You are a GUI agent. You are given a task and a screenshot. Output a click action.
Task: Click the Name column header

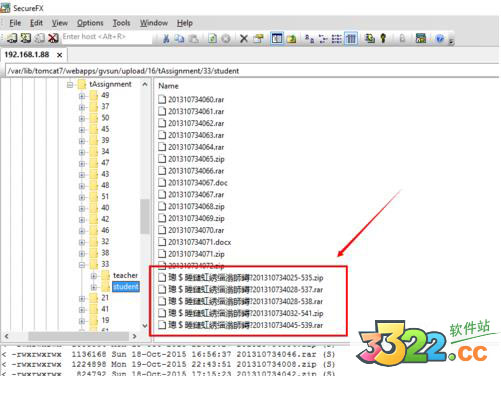click(x=168, y=86)
